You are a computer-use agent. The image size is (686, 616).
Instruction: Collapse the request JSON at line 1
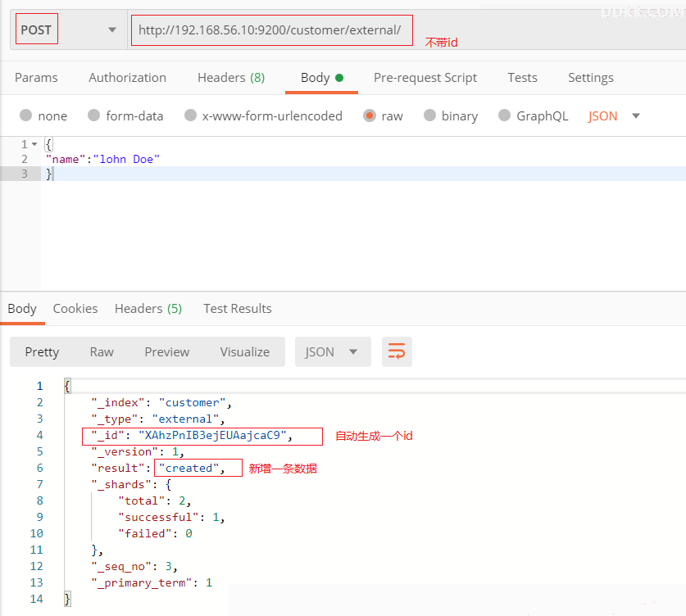point(34,144)
